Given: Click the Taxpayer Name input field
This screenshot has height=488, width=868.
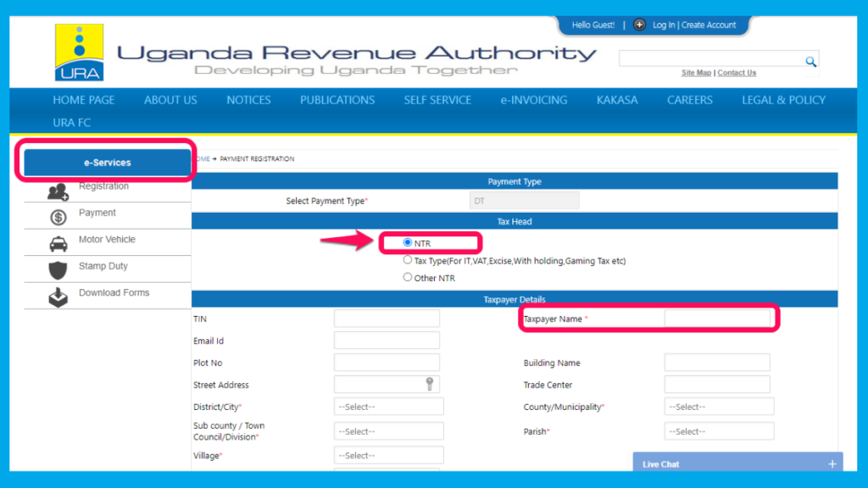Looking at the screenshot, I should point(717,319).
